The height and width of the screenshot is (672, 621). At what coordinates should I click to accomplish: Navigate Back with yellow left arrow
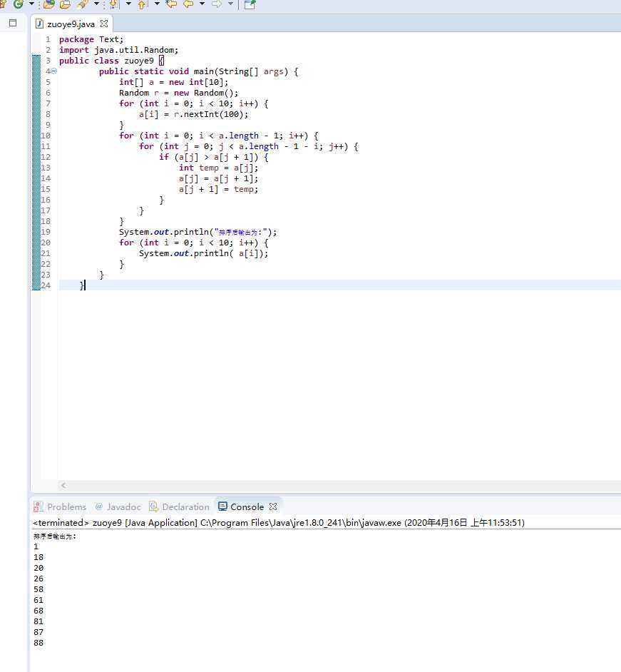pyautogui.click(x=188, y=4)
